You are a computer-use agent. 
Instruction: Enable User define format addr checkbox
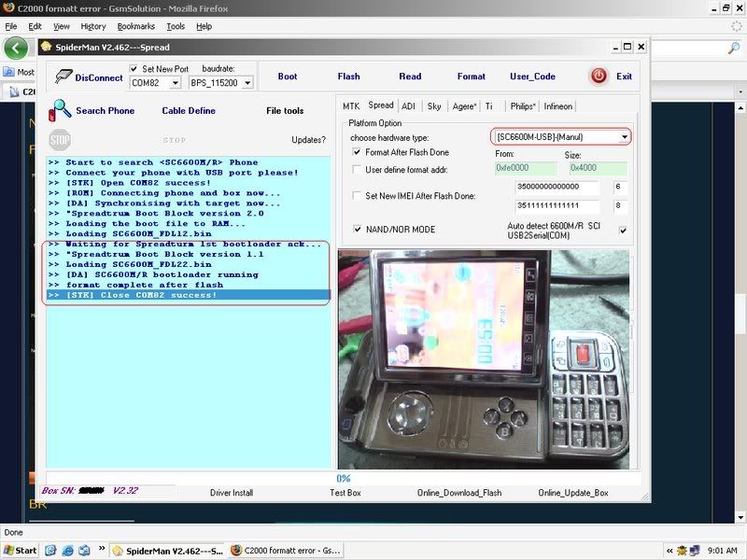[x=357, y=170]
